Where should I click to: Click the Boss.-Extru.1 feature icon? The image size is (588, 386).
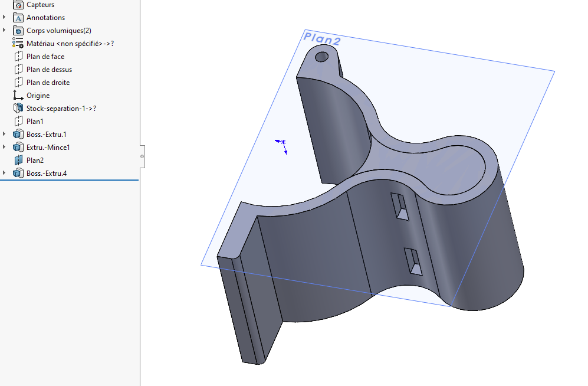(x=18, y=135)
